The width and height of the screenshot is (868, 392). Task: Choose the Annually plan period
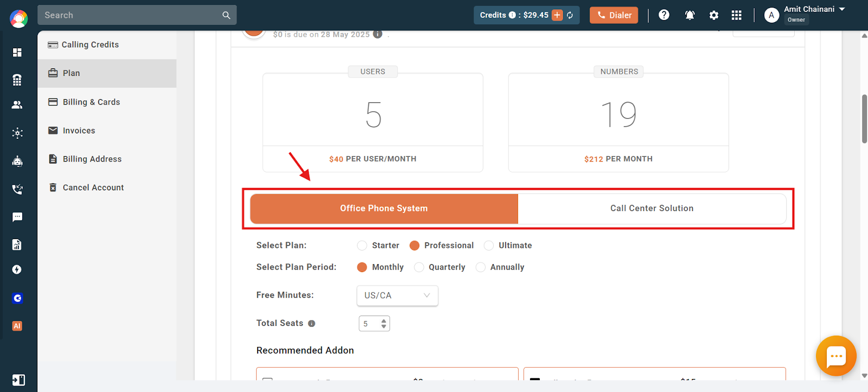click(481, 267)
